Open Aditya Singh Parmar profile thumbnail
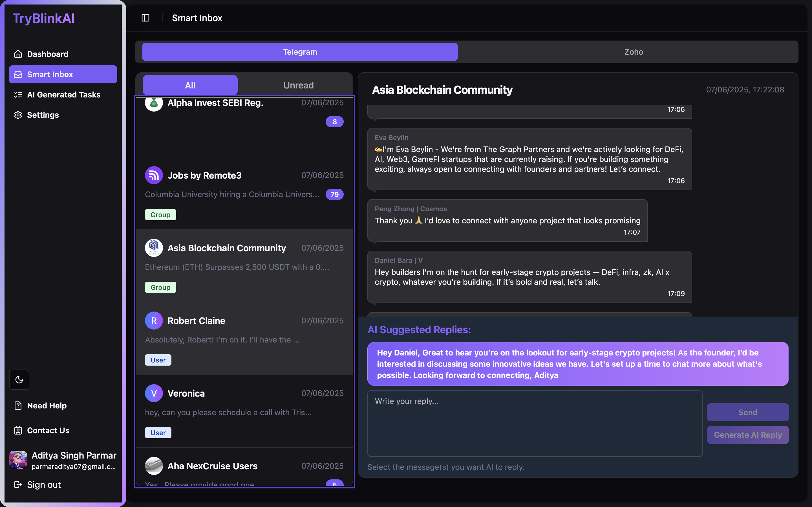 [x=18, y=460]
